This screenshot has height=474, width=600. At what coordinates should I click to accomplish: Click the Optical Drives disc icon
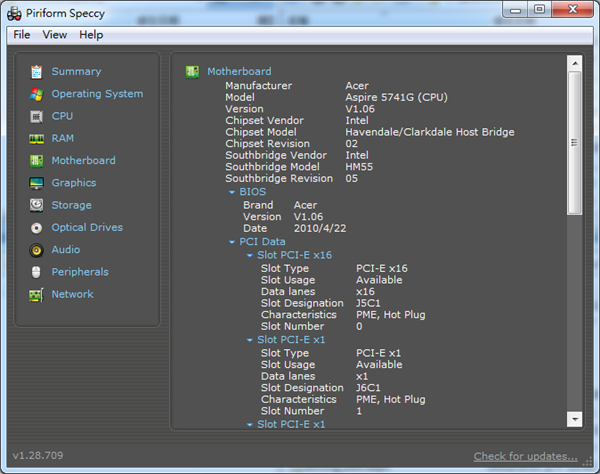[37, 228]
